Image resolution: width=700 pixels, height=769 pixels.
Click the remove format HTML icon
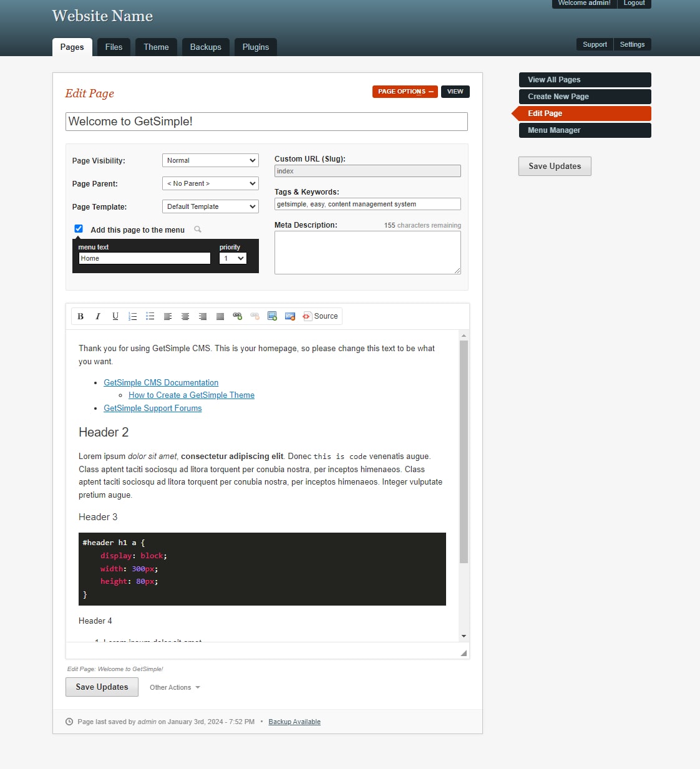pos(290,316)
